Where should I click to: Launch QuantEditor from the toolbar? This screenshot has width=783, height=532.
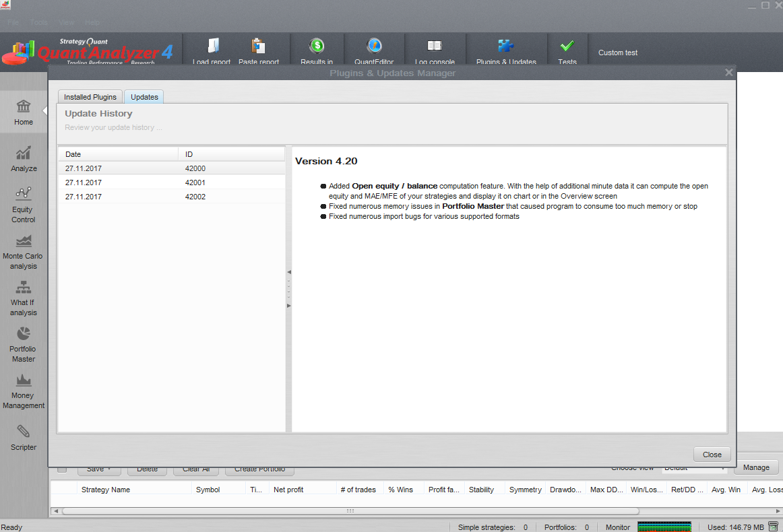point(374,46)
